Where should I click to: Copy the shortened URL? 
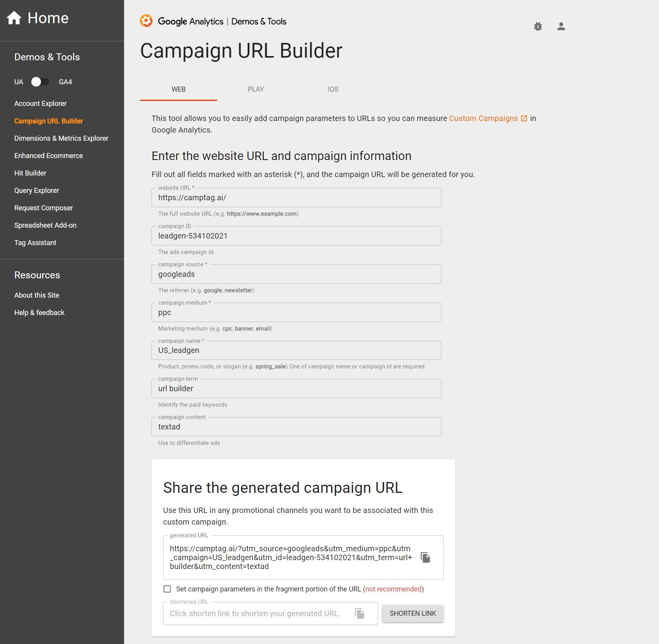[x=360, y=613]
